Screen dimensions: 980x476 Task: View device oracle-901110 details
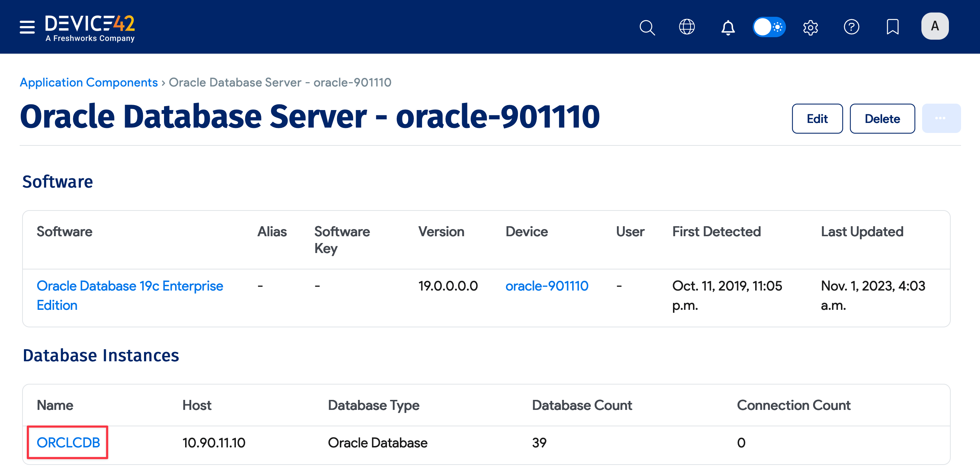(547, 286)
